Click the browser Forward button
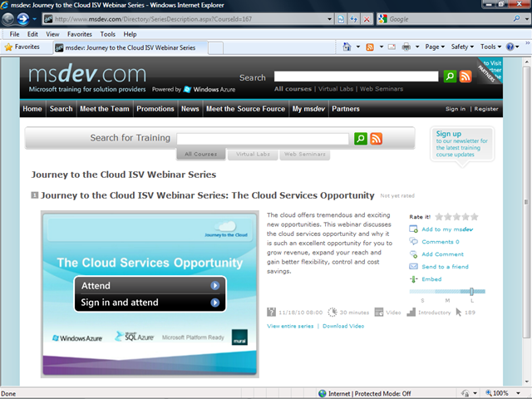Viewport: 532px width, 399px height. [22, 19]
